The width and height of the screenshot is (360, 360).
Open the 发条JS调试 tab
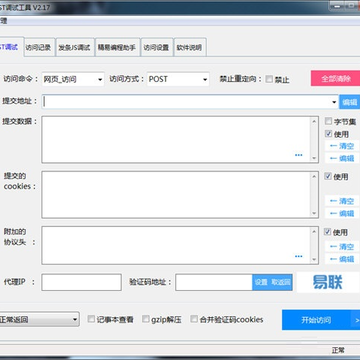(74, 48)
